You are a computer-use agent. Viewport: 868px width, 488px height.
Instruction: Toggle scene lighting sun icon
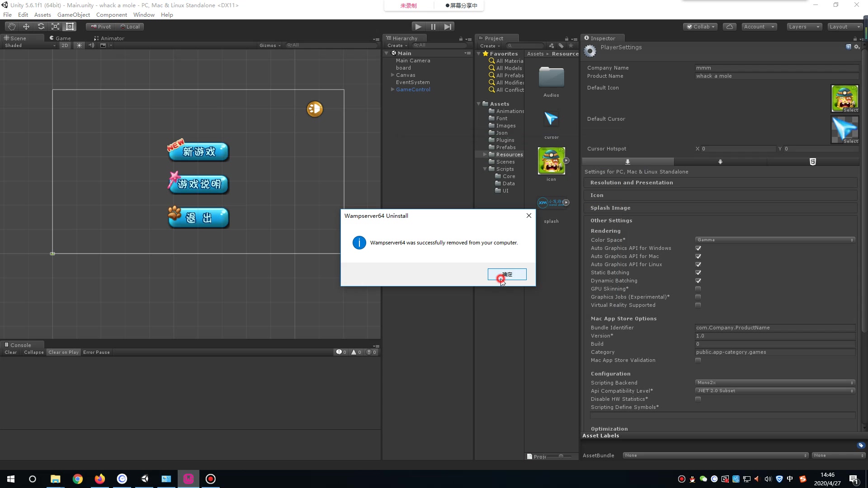(x=79, y=45)
